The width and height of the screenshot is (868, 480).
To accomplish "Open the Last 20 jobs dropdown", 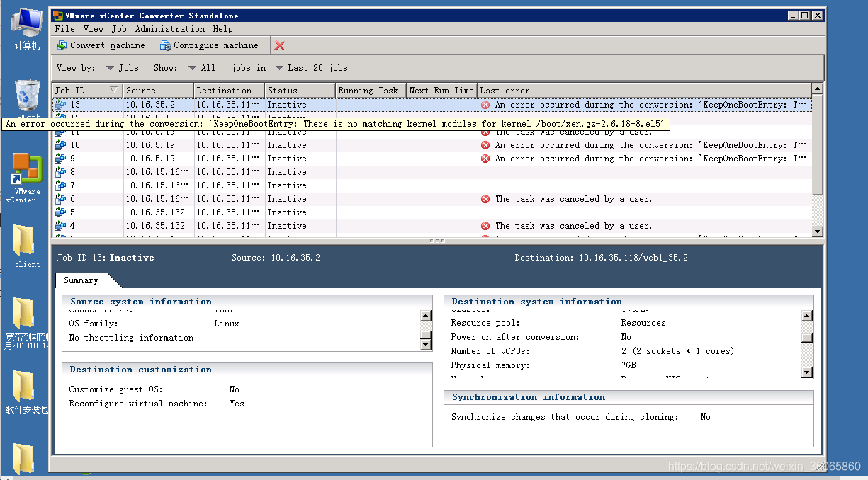I will (x=311, y=68).
